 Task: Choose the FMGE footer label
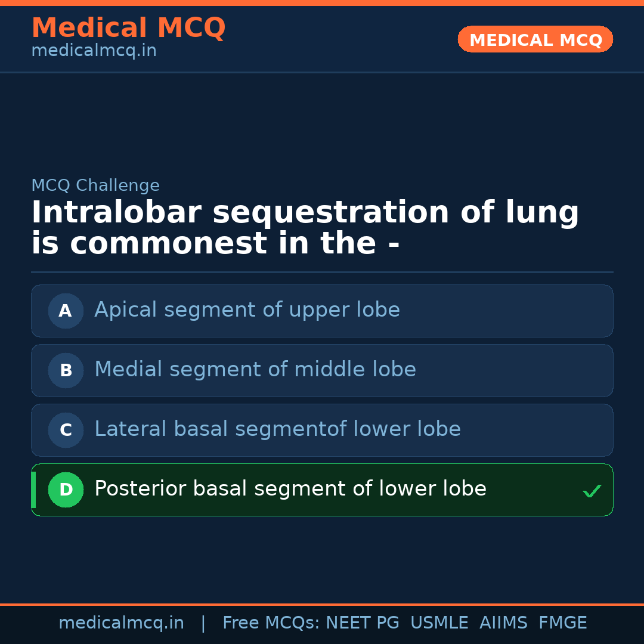pos(562,623)
